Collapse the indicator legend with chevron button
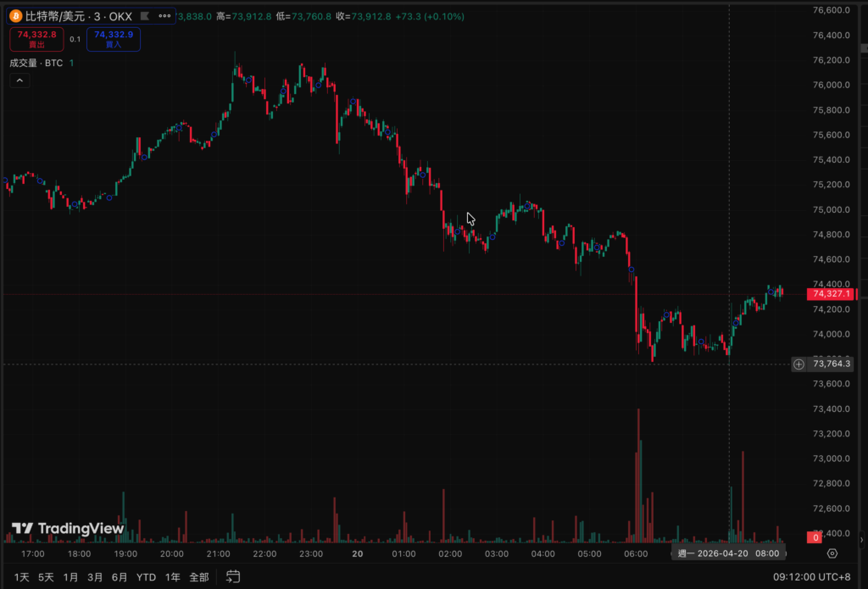868x589 pixels. click(x=20, y=81)
